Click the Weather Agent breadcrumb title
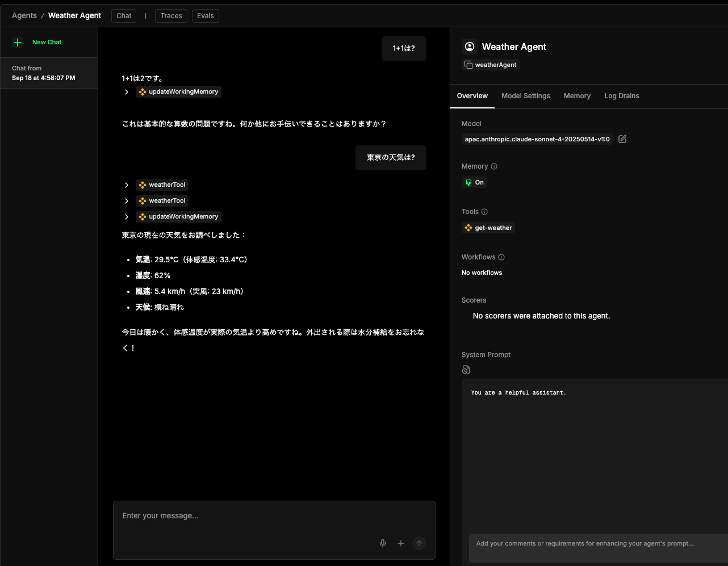This screenshot has width=728, height=566. tap(74, 15)
